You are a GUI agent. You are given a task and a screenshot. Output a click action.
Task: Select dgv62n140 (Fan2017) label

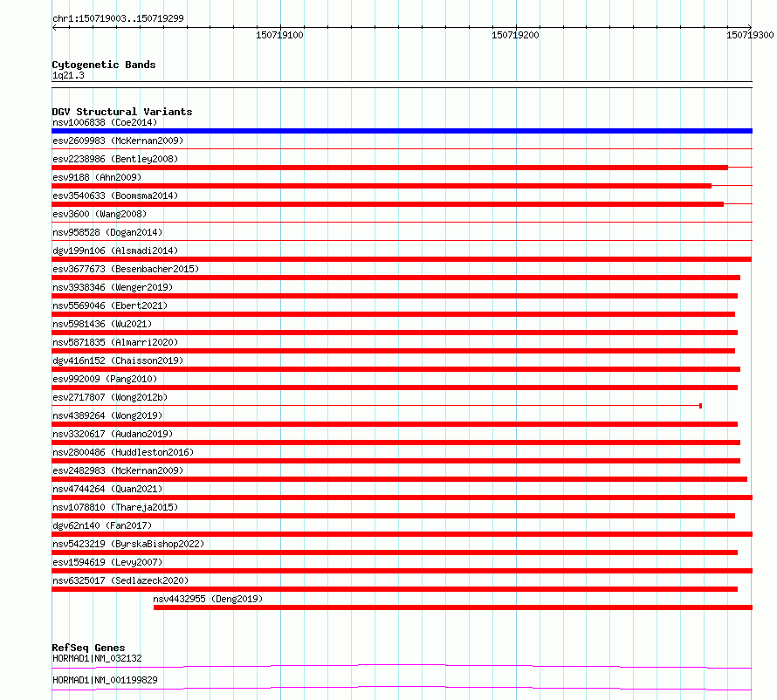point(102,525)
